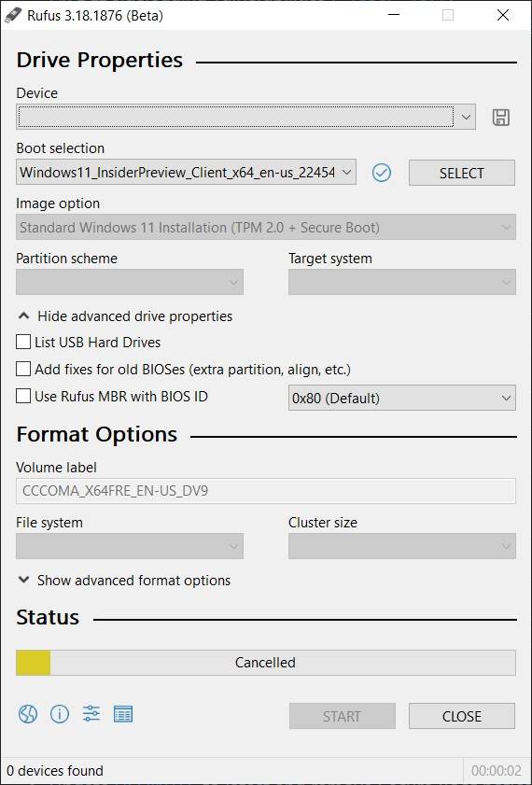Toggle Use Rufus MBR with BIOS ID

23,396
